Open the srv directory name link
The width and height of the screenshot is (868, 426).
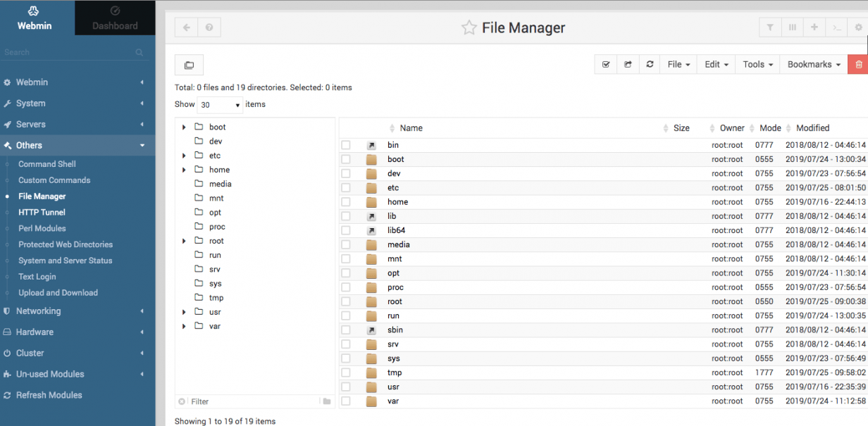393,344
